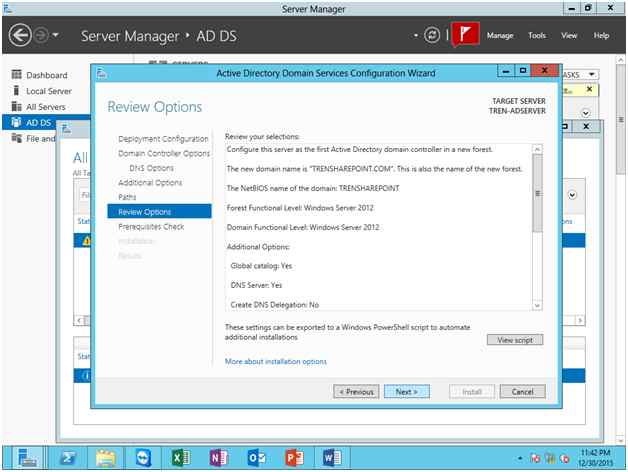Dismiss the yellow notification bar

pos(589,89)
